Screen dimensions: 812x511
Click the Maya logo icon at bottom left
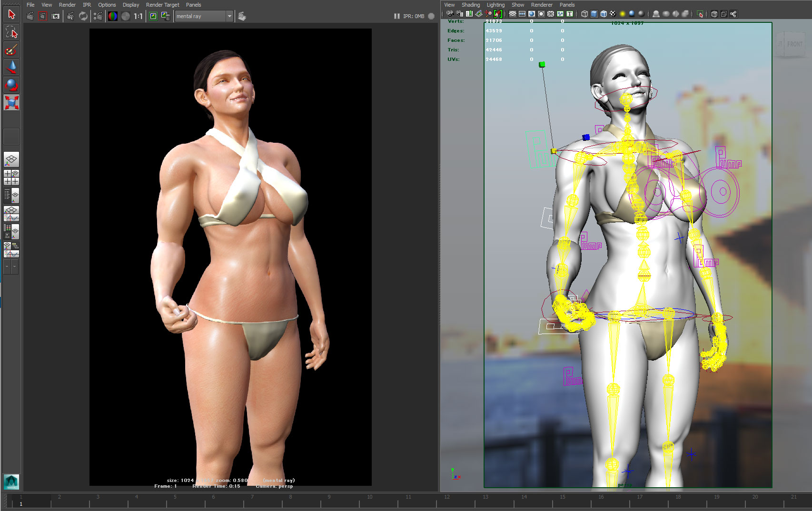click(11, 482)
